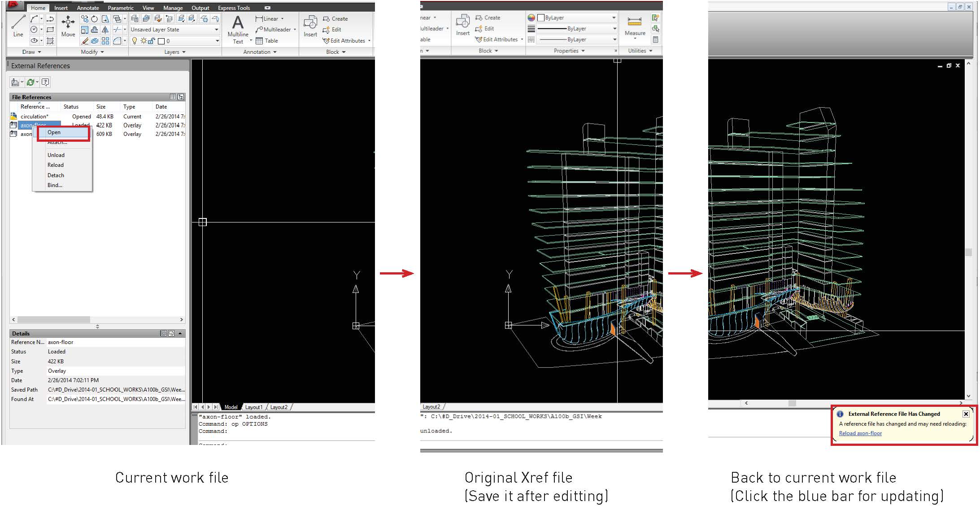Click the Create block button
This screenshot has height=510, width=980.
pyautogui.click(x=335, y=19)
